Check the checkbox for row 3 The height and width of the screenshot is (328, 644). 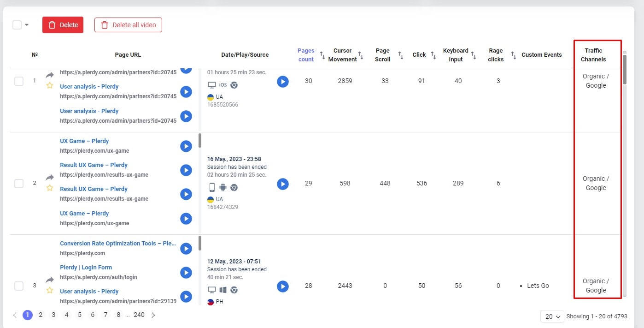(19, 286)
